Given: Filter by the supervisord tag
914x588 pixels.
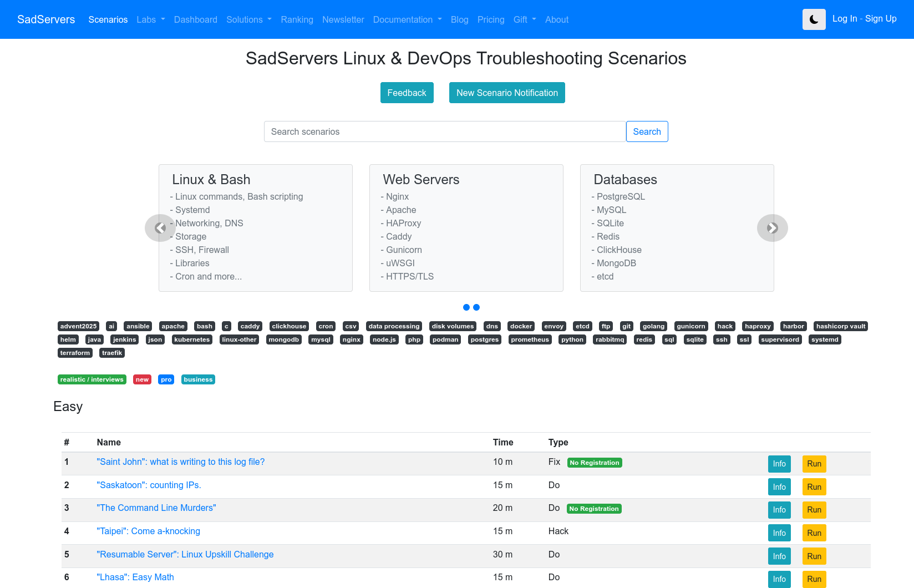Looking at the screenshot, I should [x=780, y=339].
